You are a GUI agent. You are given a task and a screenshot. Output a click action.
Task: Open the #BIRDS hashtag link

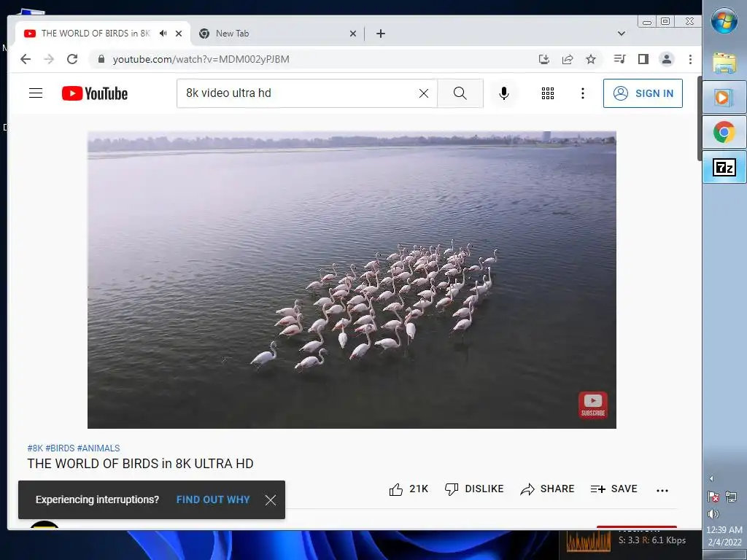60,448
